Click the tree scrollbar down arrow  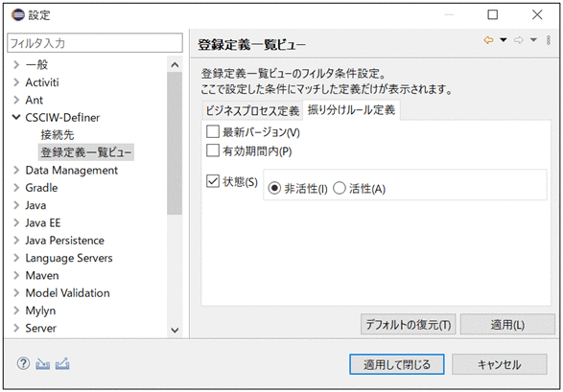point(175,330)
